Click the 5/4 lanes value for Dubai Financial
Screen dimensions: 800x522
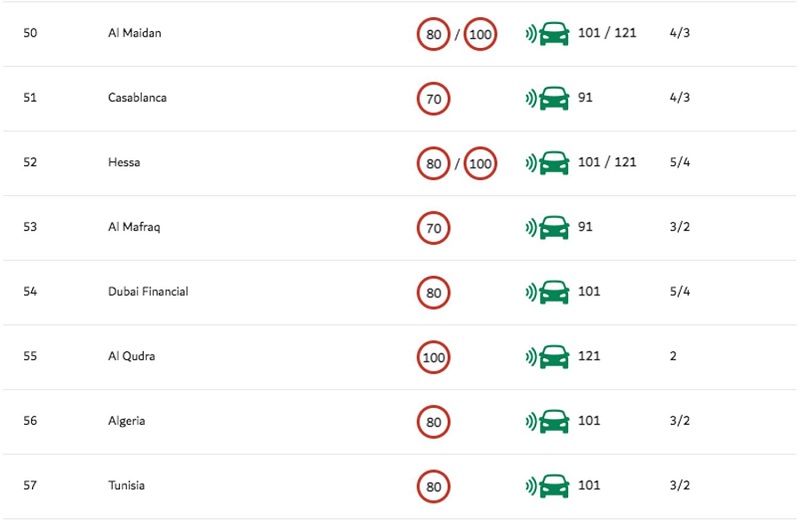[680, 291]
